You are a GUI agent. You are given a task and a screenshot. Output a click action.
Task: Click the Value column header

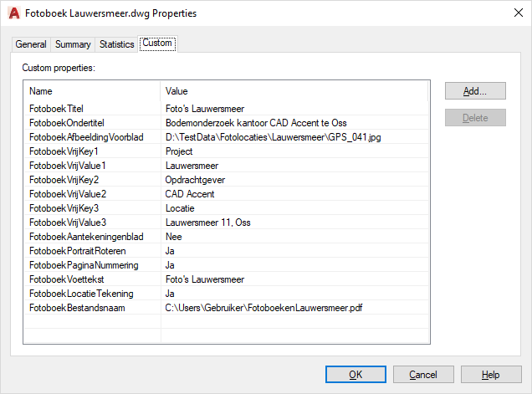click(x=293, y=90)
